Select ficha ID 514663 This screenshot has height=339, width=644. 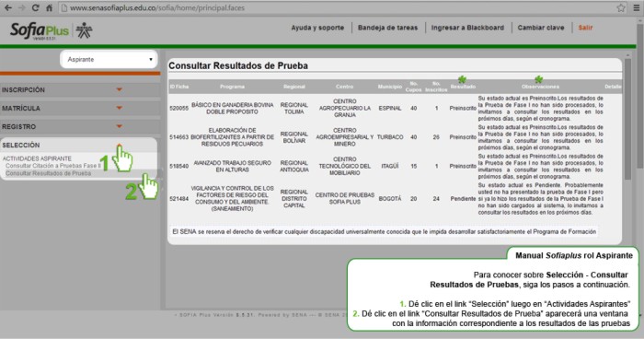179,137
